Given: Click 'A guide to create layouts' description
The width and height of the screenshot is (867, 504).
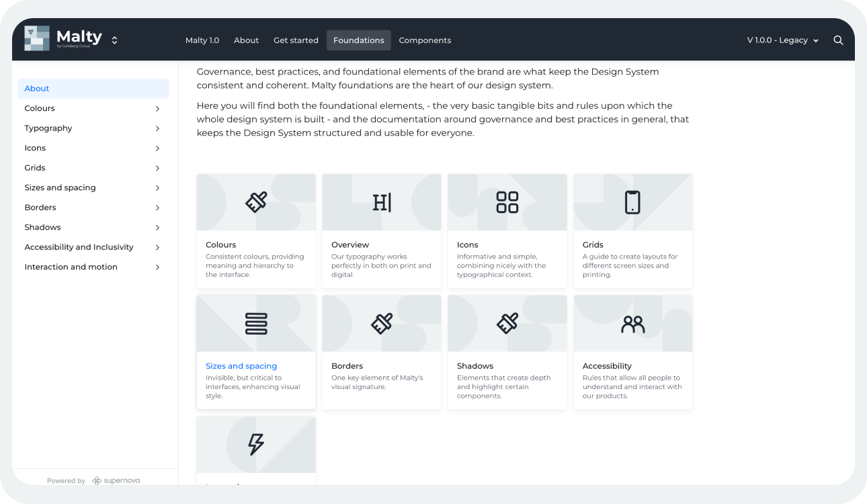Looking at the screenshot, I should click(630, 265).
